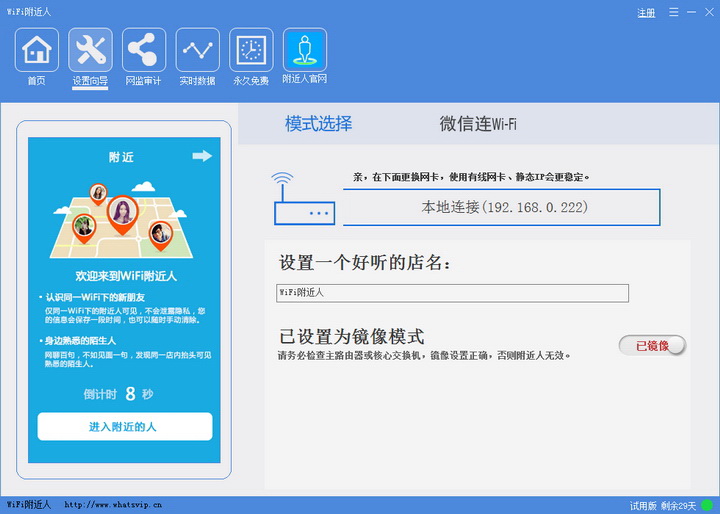Click the 倒计时 8 秒 countdown text
Viewport: 720px width, 514px height.
118,394
